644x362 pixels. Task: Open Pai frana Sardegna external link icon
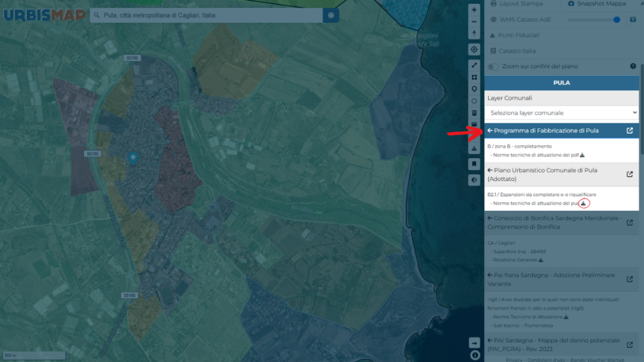pyautogui.click(x=630, y=279)
